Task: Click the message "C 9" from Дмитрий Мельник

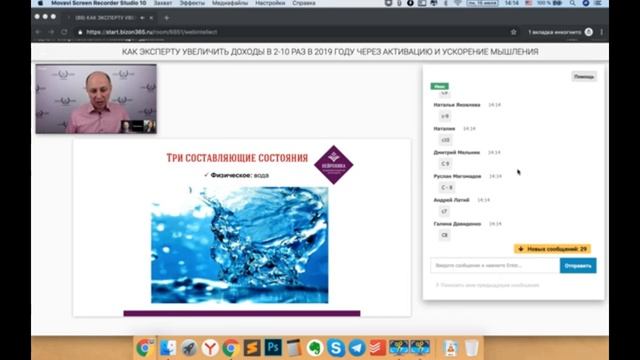Action: click(x=445, y=164)
